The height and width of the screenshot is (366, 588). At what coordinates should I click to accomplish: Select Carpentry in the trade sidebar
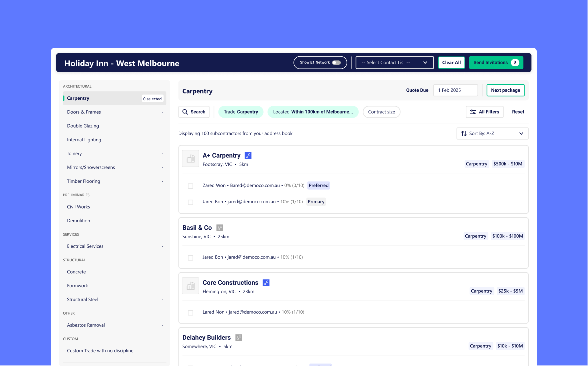click(115, 98)
